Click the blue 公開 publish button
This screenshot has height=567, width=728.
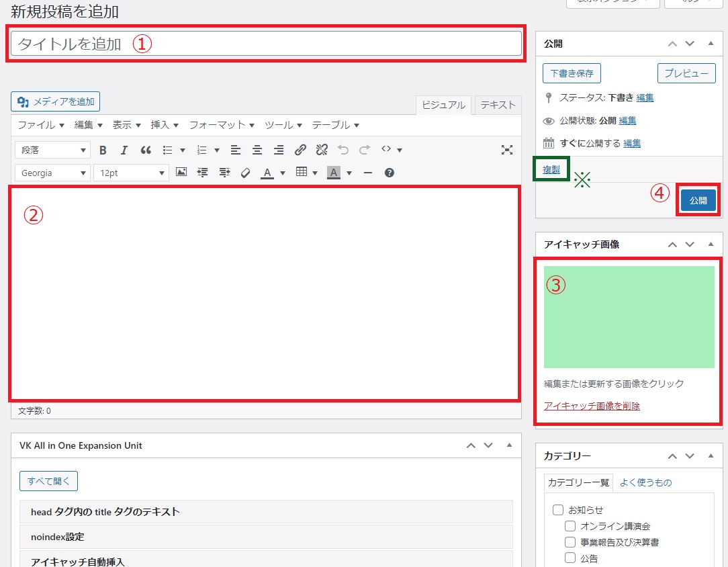click(x=698, y=200)
